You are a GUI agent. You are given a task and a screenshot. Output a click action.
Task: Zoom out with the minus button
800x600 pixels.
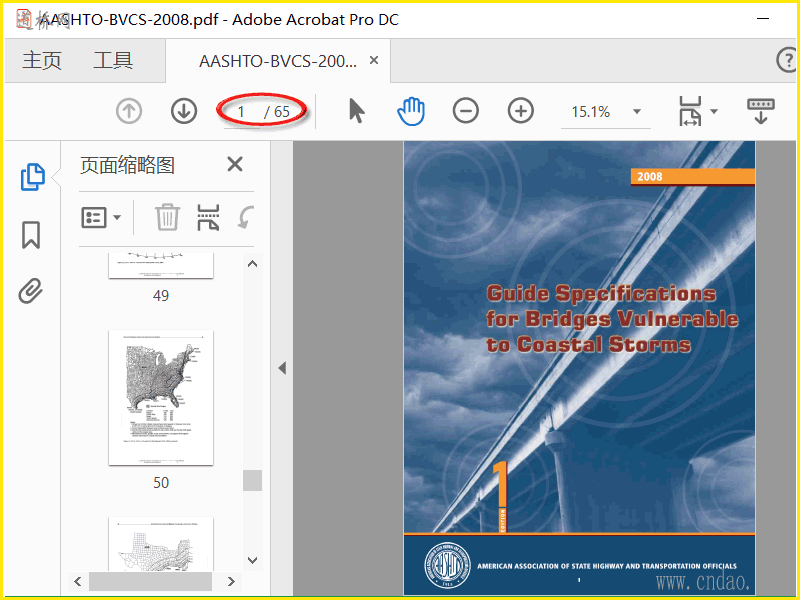(465, 111)
